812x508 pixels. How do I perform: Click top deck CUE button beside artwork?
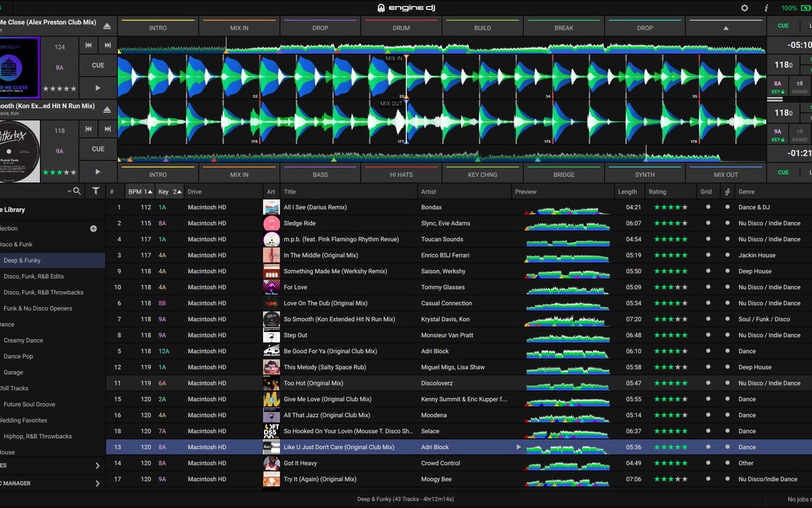coord(98,66)
